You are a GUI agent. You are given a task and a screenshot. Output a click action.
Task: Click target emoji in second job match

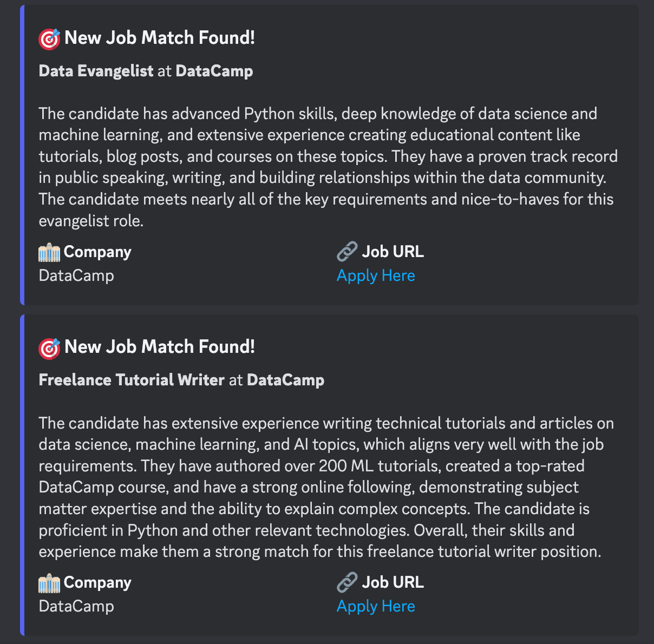(49, 347)
